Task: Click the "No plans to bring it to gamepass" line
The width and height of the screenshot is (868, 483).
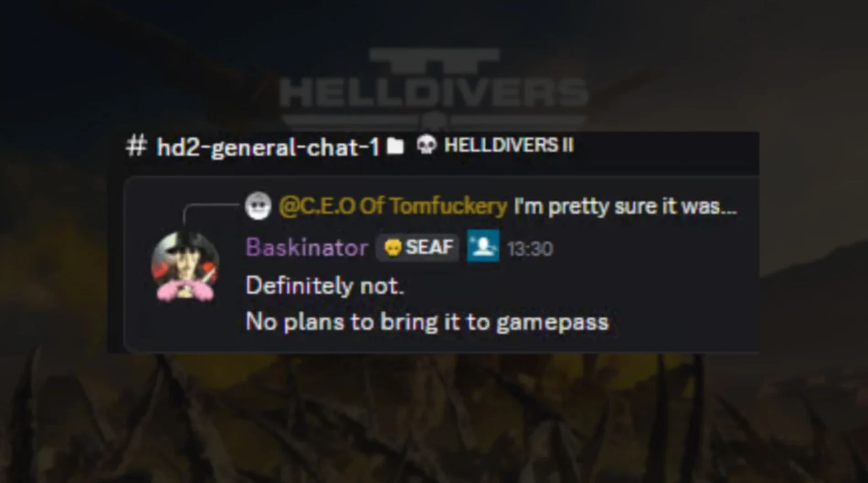Action: click(427, 322)
